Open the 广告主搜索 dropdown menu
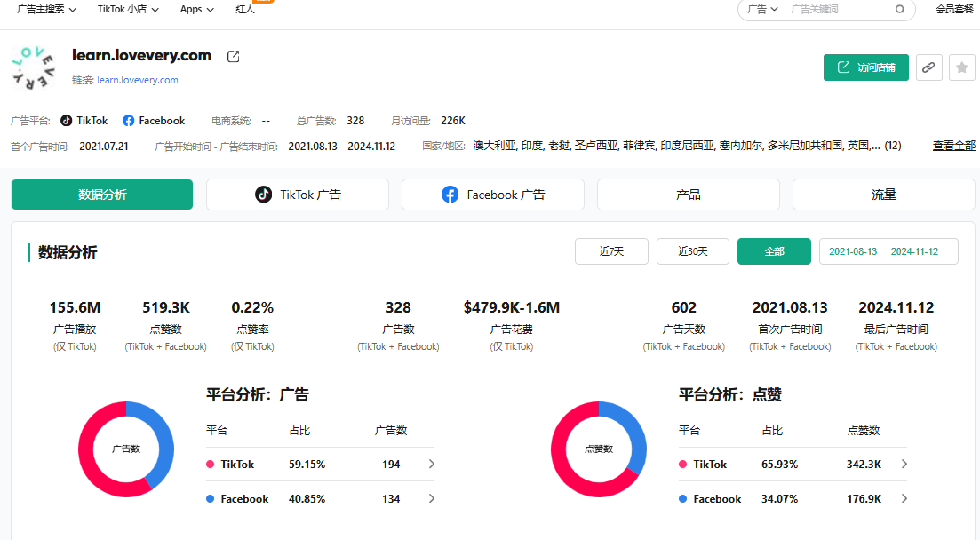This screenshot has height=540, width=980. pyautogui.click(x=47, y=10)
